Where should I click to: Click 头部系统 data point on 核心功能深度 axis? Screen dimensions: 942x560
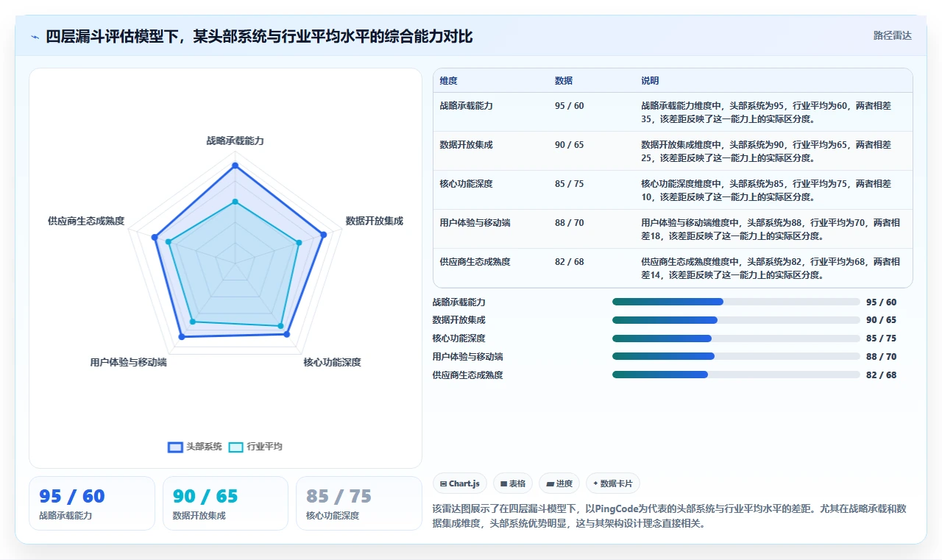287,334
